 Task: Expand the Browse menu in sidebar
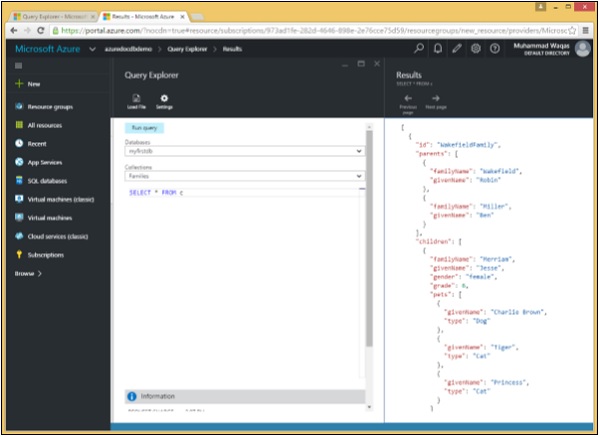28,272
